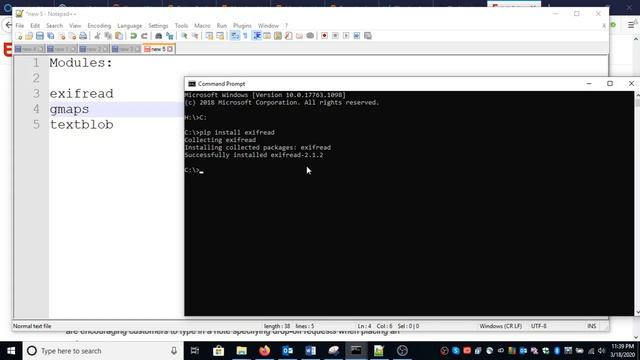
Task: Open the Tools menu in Notepad++
Action: click(181, 26)
